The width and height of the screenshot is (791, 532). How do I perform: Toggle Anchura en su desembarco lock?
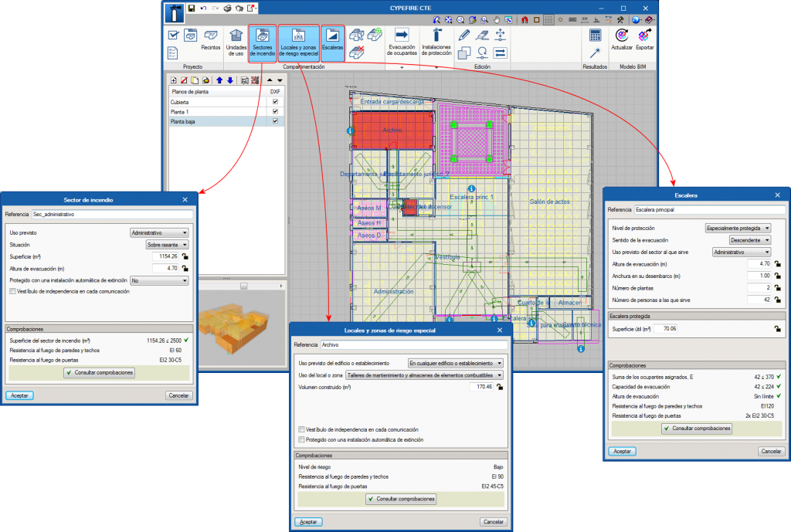coord(777,276)
